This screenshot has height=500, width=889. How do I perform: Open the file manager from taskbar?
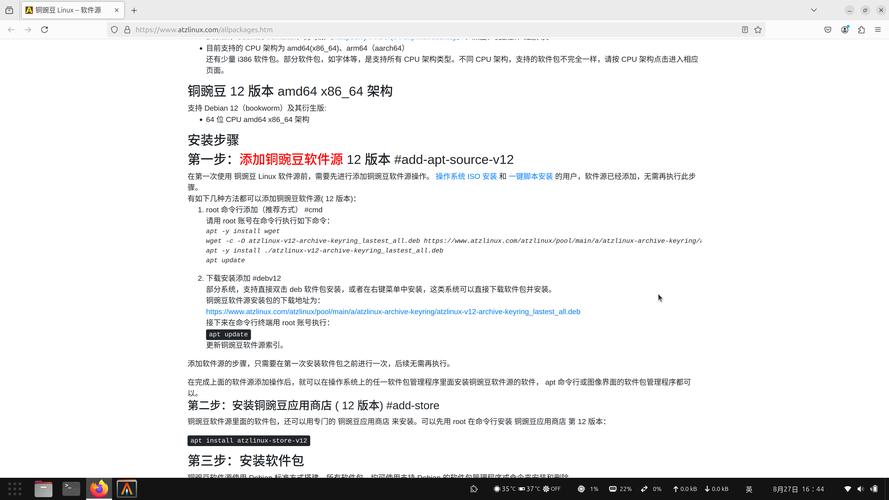click(43, 489)
